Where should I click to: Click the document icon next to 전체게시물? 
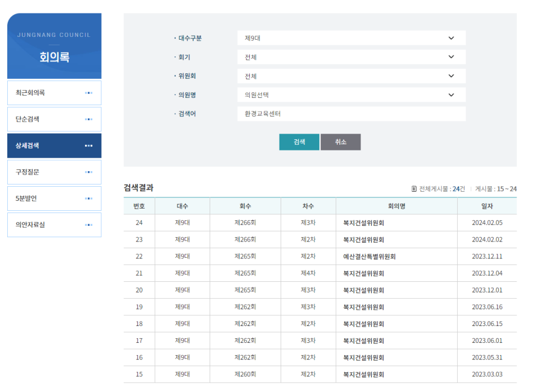[x=414, y=189]
